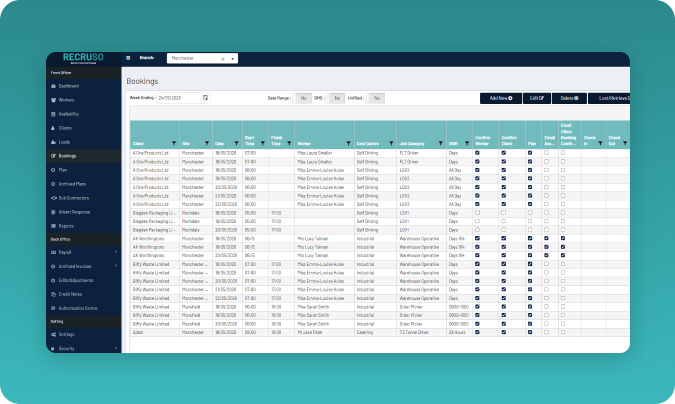This screenshot has width=675, height=404.
Task: Expand the Payroll submenu chevron
Action: pyautogui.click(x=115, y=252)
